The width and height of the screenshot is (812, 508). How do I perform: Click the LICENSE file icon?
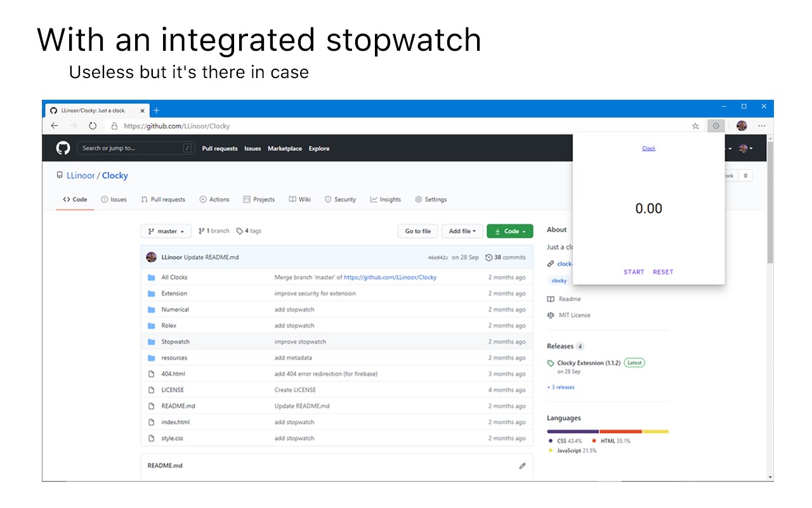coord(151,390)
